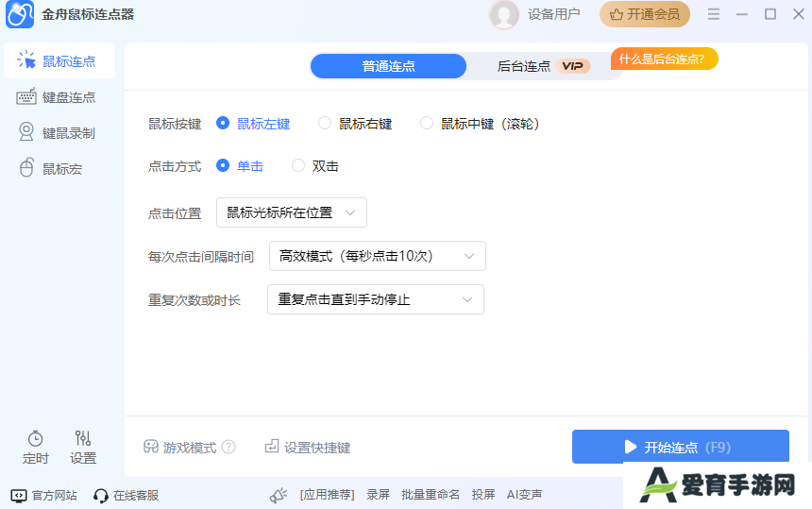The height and width of the screenshot is (509, 812).
Task: Click the 游戏模式 gamepad icon
Action: (x=151, y=447)
